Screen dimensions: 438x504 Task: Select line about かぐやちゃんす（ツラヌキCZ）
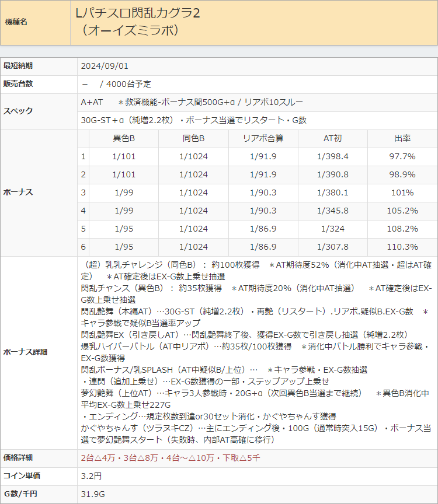point(256,434)
